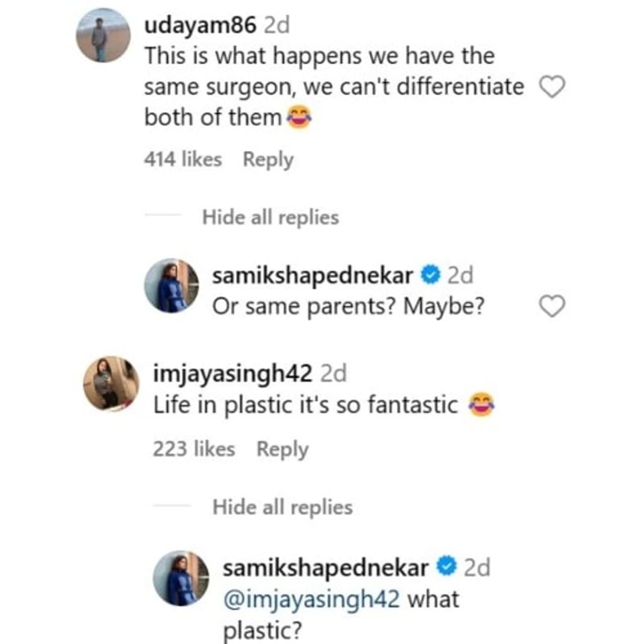Open imjayasingh42 username link
Screen dimensions: 644x644
pyautogui.click(x=232, y=373)
